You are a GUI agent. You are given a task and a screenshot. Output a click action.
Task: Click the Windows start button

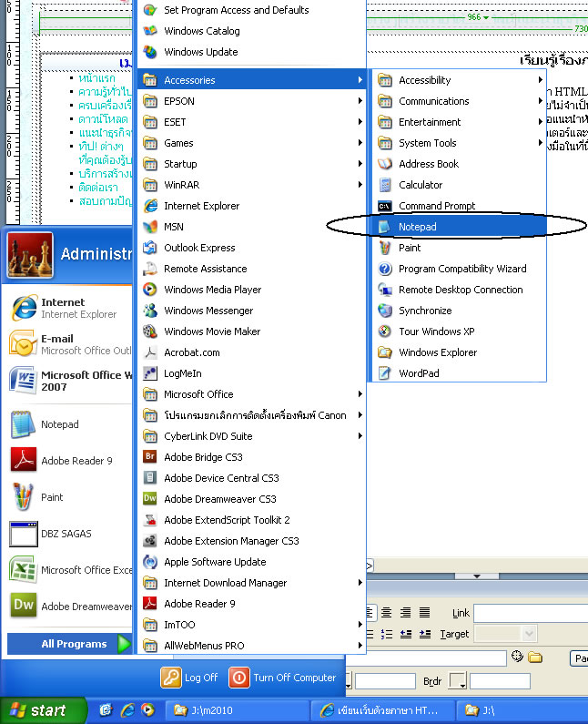43,710
